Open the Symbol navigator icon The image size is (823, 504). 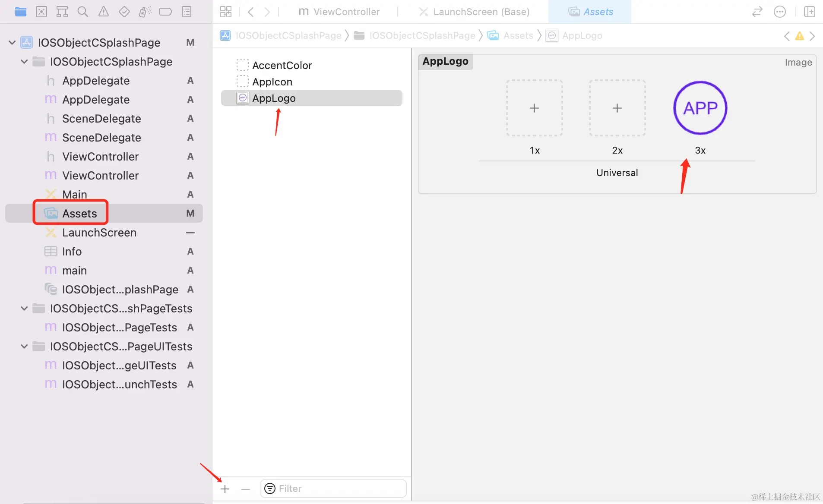coord(62,12)
